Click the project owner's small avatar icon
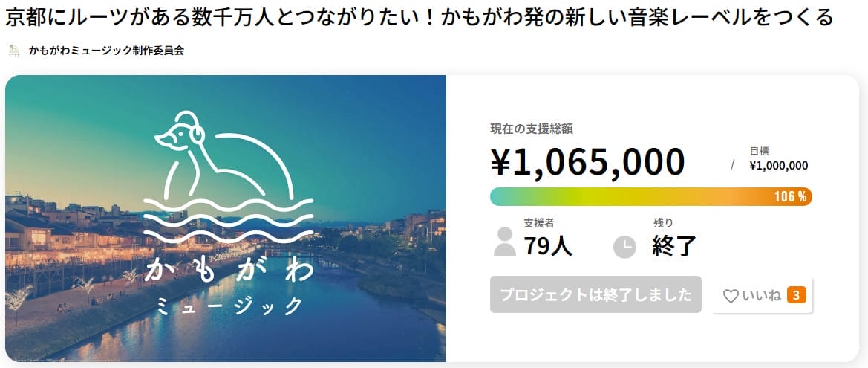 tap(14, 51)
